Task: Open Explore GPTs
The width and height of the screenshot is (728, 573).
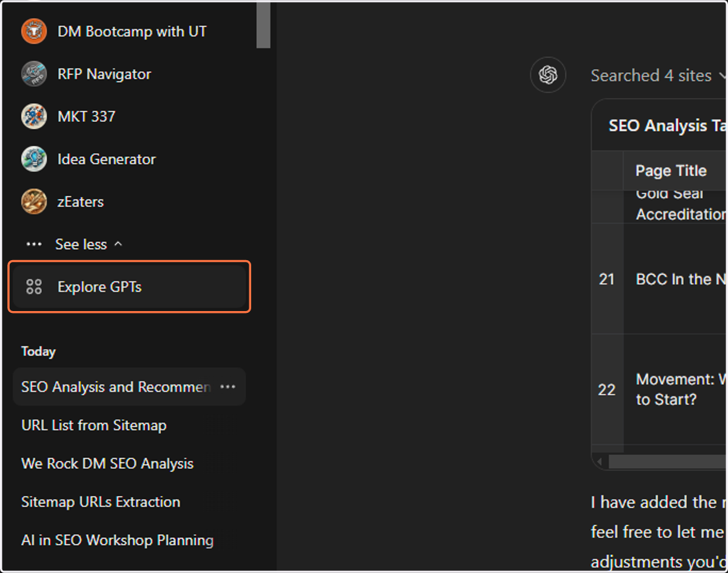Action: (129, 287)
